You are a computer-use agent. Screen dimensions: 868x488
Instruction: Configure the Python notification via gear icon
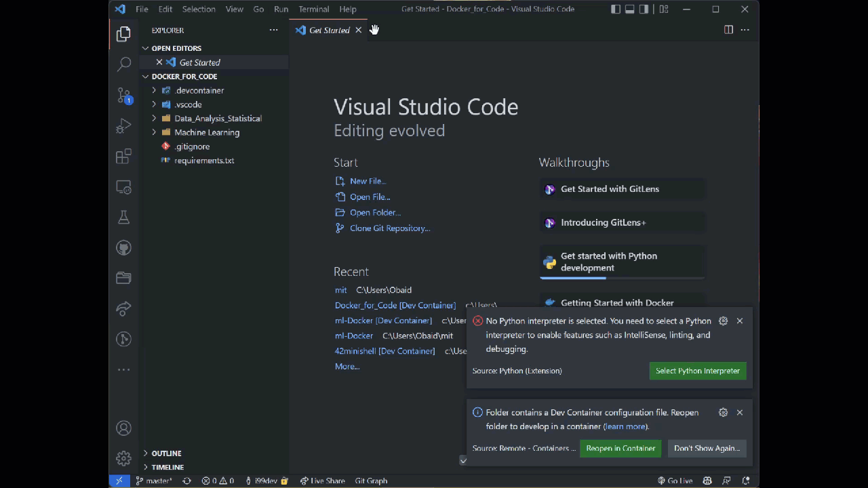point(723,321)
